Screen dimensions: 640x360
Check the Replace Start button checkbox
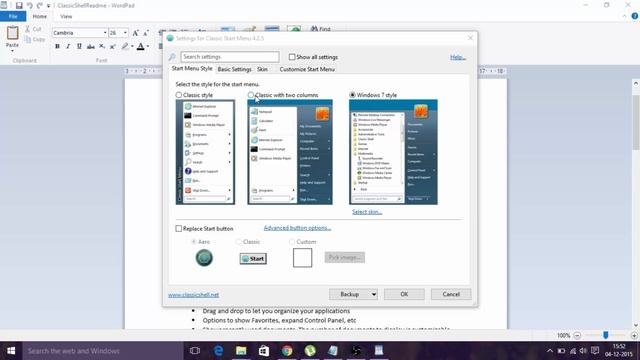click(178, 229)
